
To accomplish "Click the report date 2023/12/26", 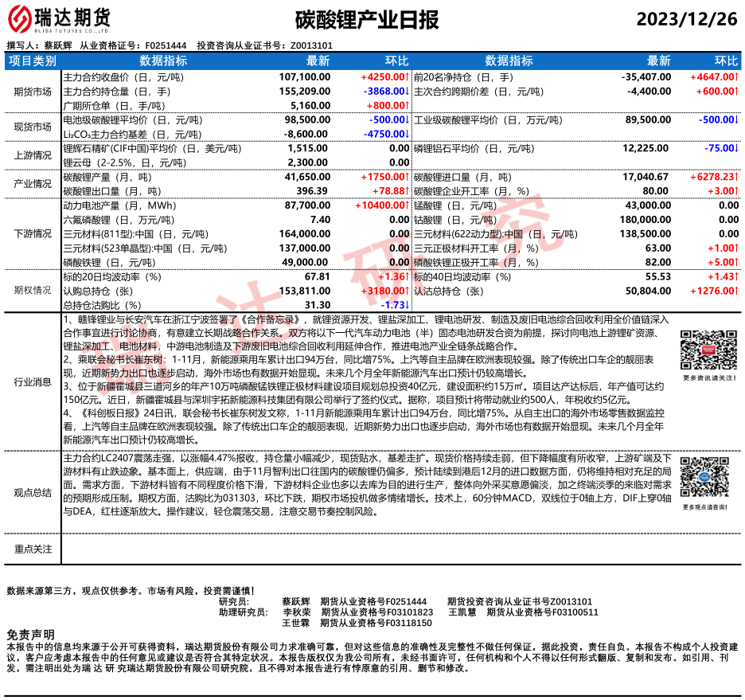I will tap(688, 19).
